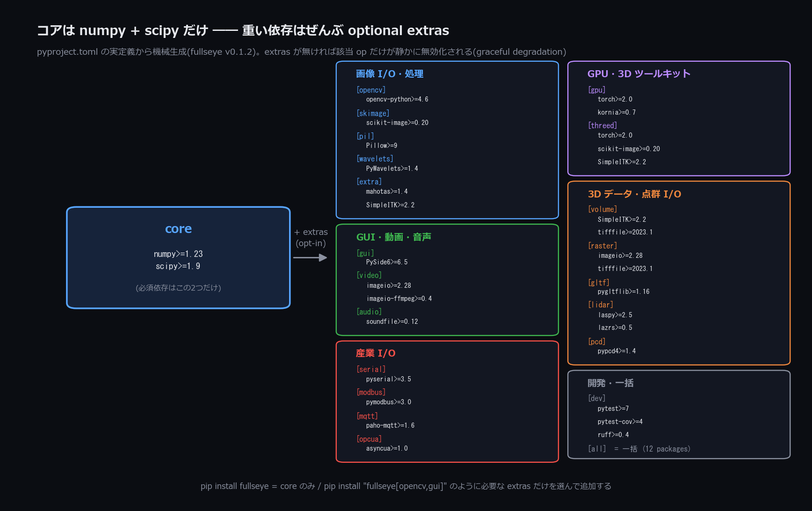Select the "[gpu]" extra name
The width and height of the screenshot is (812, 511).
click(x=597, y=90)
